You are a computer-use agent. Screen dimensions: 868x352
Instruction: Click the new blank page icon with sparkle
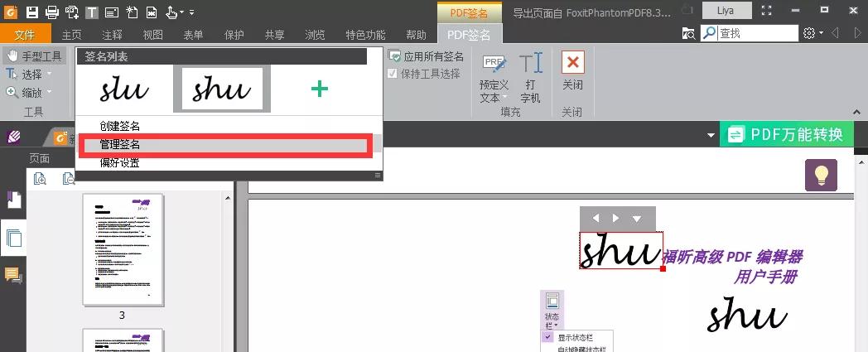click(x=131, y=11)
